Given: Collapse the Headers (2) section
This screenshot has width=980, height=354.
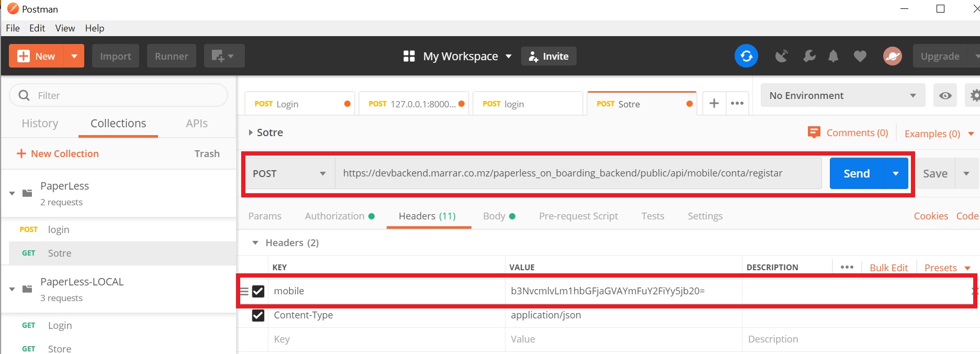Looking at the screenshot, I should click(255, 242).
